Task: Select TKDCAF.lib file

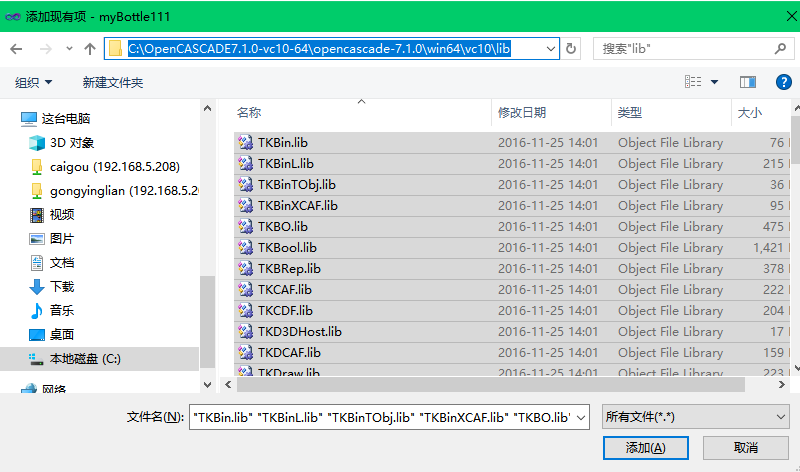Action: pyautogui.click(x=512, y=353)
